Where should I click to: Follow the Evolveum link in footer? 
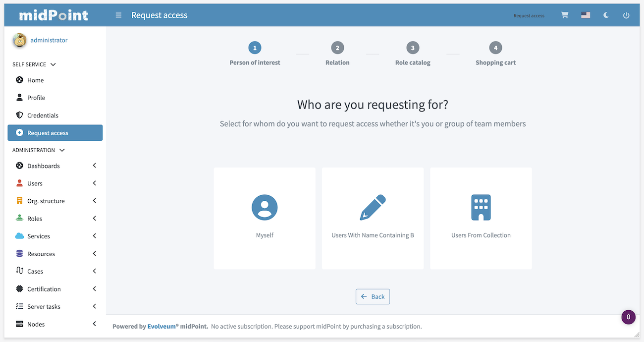pos(162,327)
